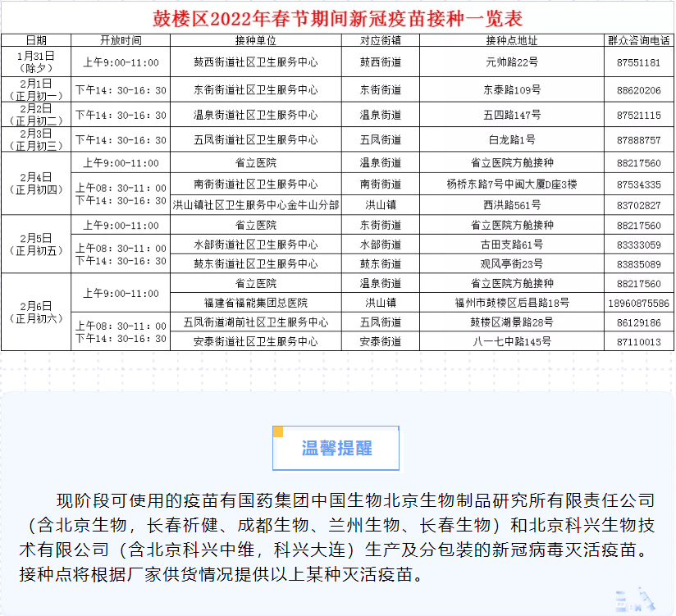Select 鼓东街道社区卫生服务中心 unit cell
Image resolution: width=676 pixels, height=616 pixels.
point(256,263)
